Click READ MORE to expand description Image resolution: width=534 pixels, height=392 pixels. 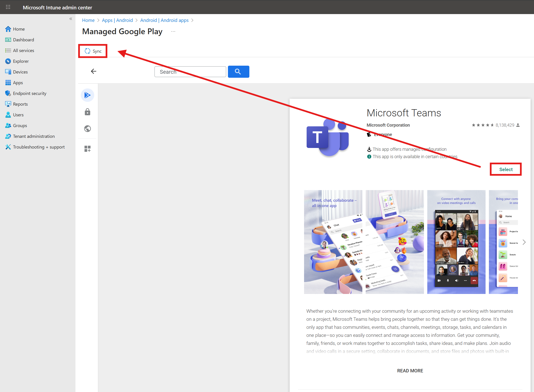(x=410, y=371)
